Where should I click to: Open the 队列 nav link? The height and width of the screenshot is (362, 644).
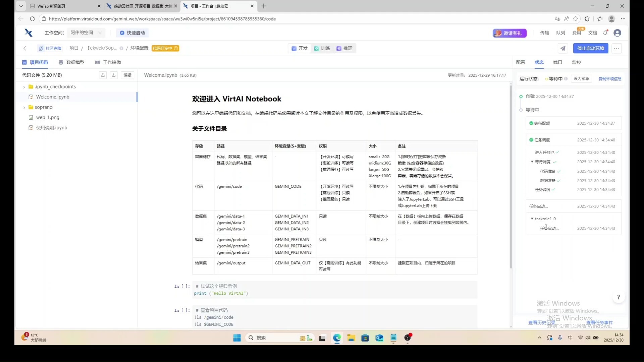point(560,33)
